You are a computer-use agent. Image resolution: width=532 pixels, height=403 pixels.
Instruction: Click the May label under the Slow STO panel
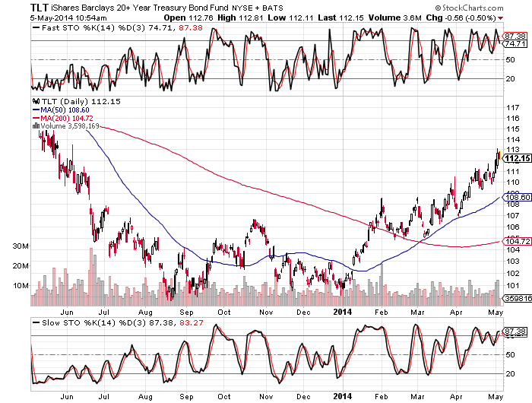[x=496, y=397]
